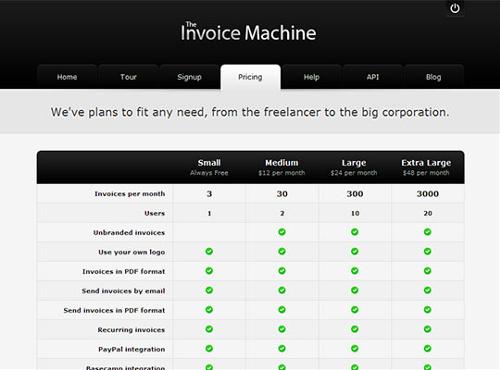Select the Pricing tab
500x370 pixels.
[250, 77]
